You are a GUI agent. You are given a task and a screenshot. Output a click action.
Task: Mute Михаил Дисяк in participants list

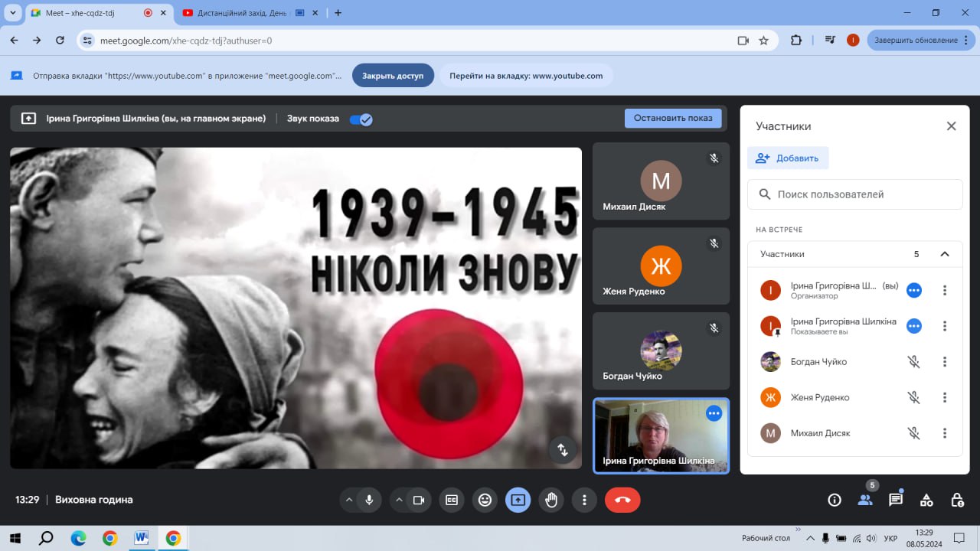[x=913, y=433]
